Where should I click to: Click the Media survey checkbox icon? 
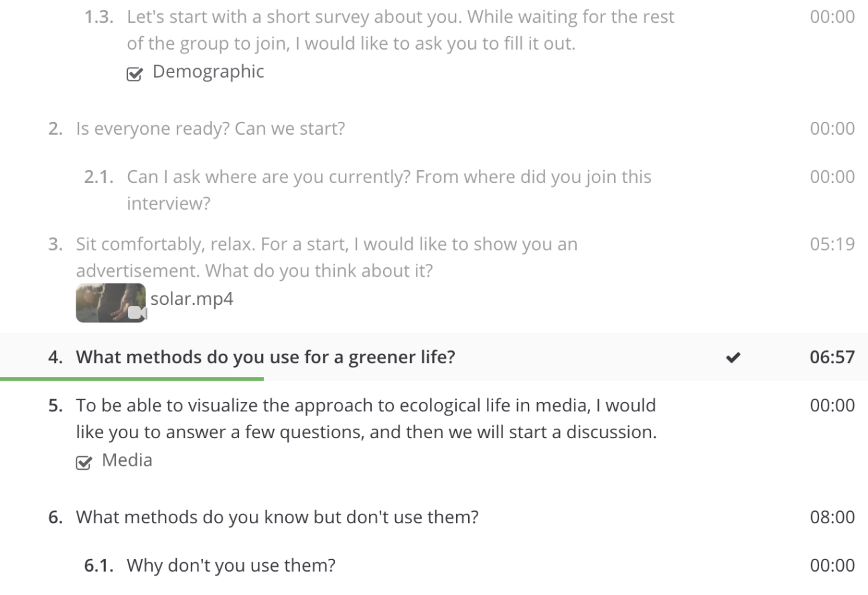(x=84, y=462)
